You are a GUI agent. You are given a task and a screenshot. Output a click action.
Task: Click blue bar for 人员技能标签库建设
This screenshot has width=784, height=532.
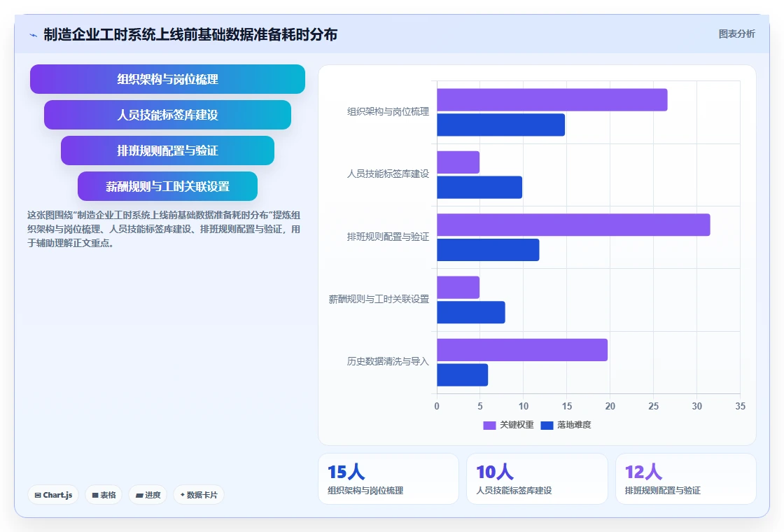[479, 188]
